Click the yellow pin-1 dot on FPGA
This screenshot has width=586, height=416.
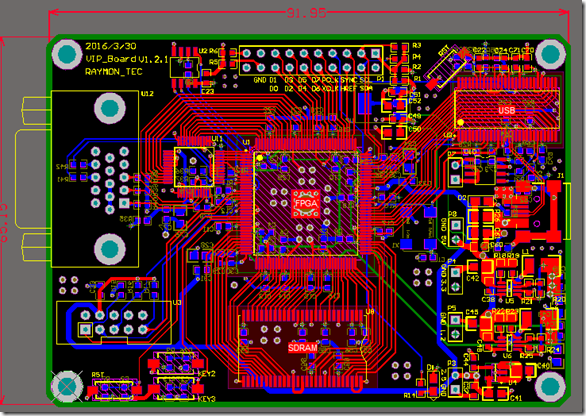point(260,158)
